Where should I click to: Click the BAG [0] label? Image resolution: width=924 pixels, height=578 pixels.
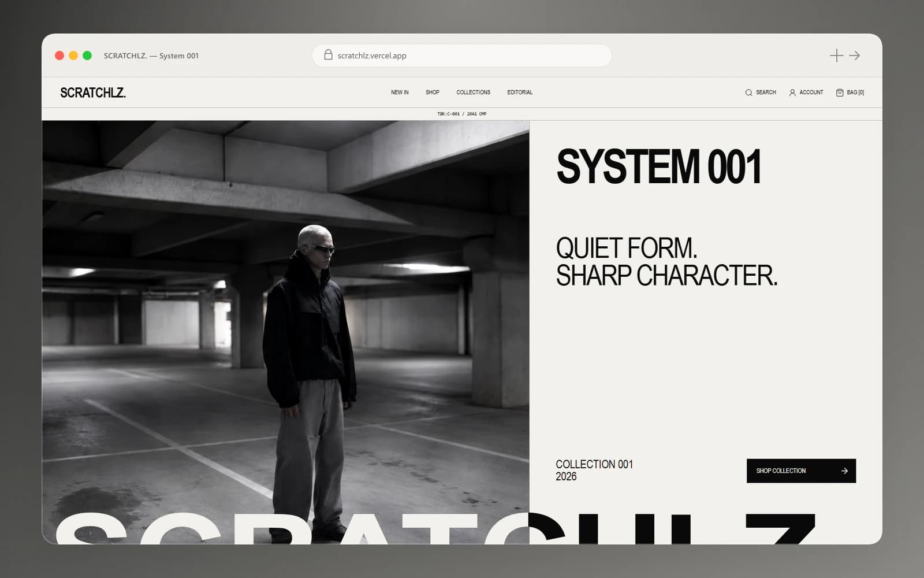click(x=855, y=92)
